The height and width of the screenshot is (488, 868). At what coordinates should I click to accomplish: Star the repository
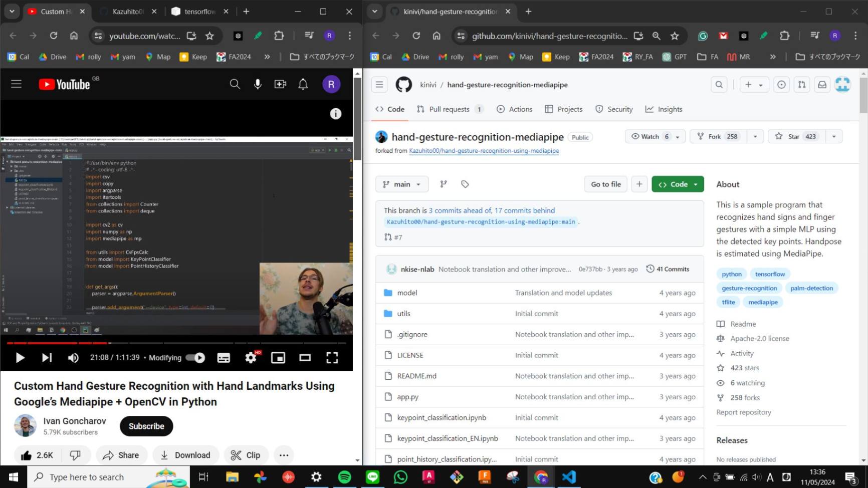(796, 136)
